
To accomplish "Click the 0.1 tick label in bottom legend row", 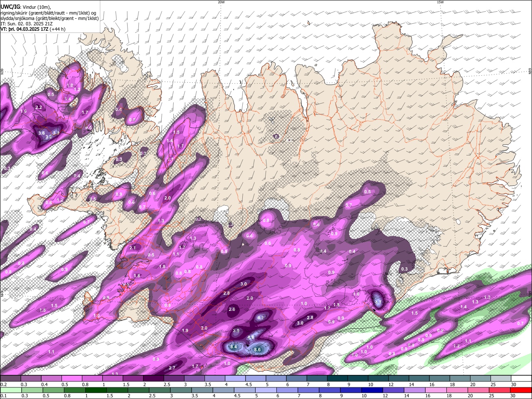I will tap(3, 396).
